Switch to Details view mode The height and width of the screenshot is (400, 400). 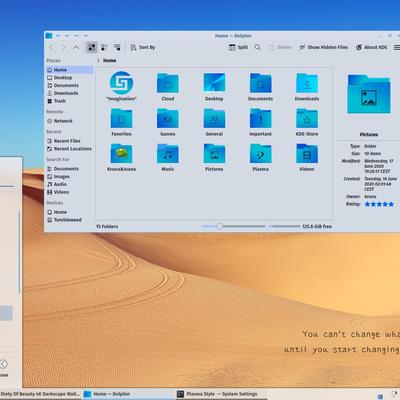[x=117, y=47]
